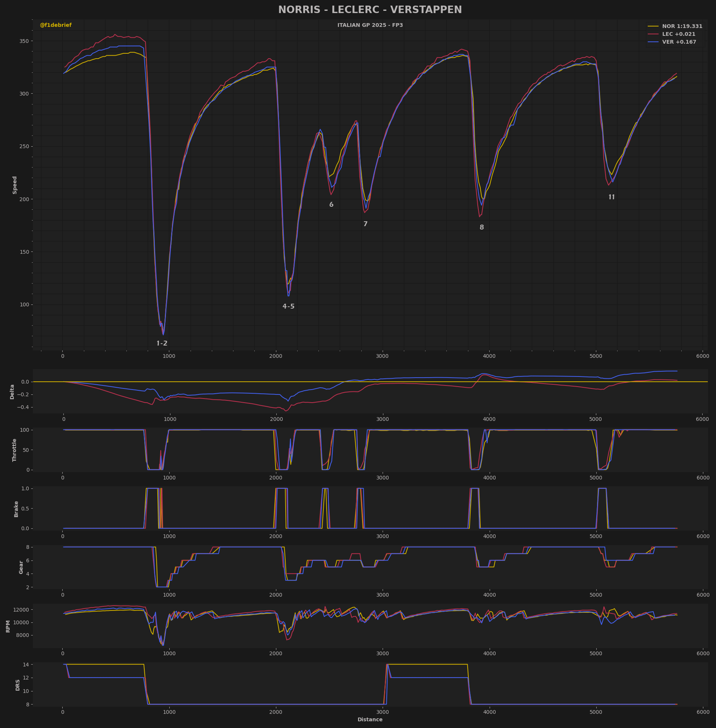Click the LEC +0.021 legend entry

pyautogui.click(x=678, y=34)
